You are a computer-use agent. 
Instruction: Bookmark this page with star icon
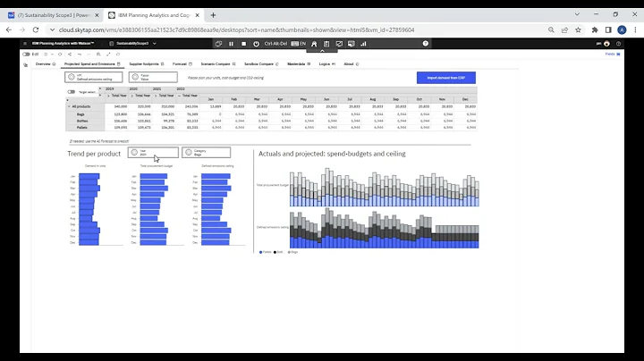(579, 30)
